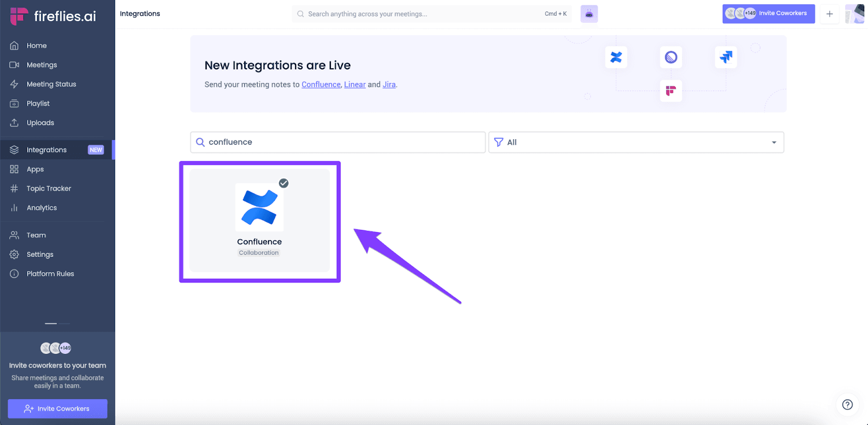This screenshot has height=425, width=868.
Task: Navigate to Uploads
Action: (x=40, y=123)
